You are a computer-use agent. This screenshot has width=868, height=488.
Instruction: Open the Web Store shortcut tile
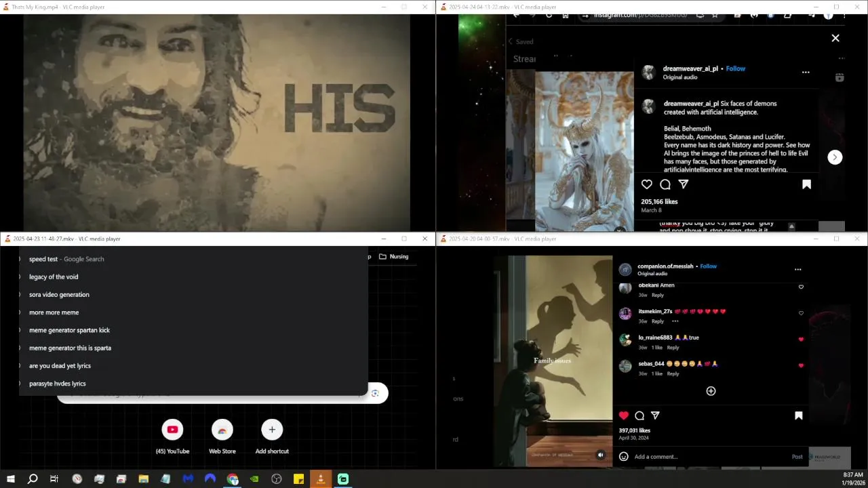(222, 436)
